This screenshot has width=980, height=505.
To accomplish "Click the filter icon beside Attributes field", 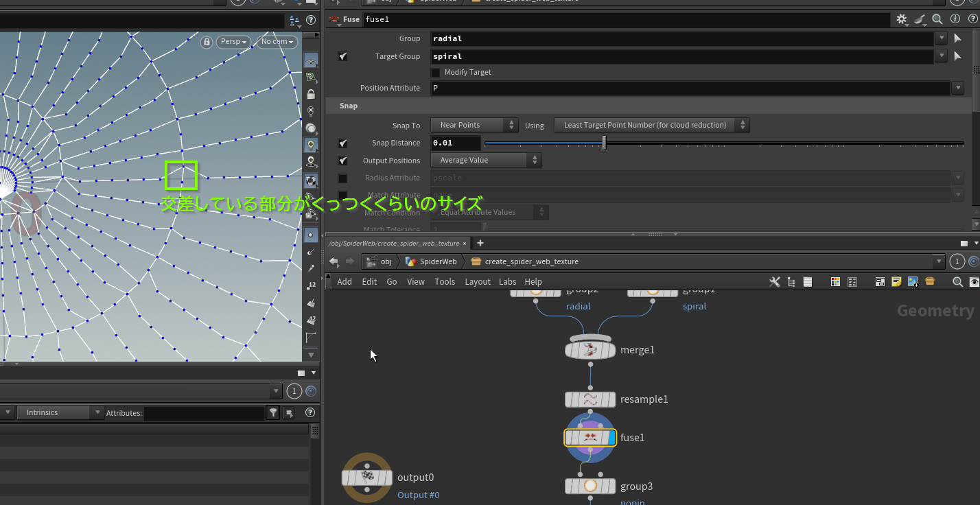I will (273, 412).
